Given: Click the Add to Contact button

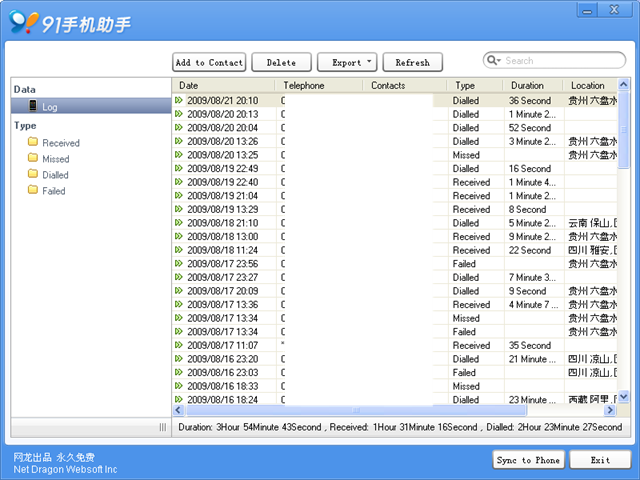Looking at the screenshot, I should tap(209, 62).
